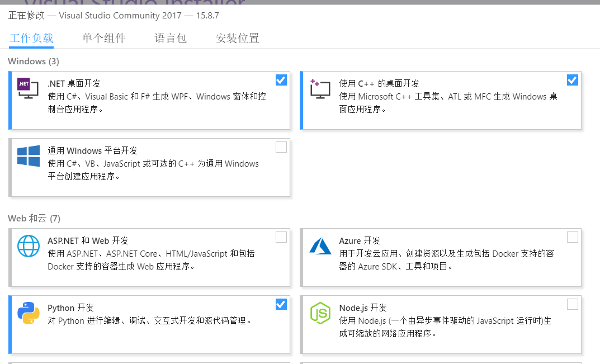This screenshot has height=364, width=600.
Task: Check the Azure 开发 workload checkbox
Action: tap(573, 237)
